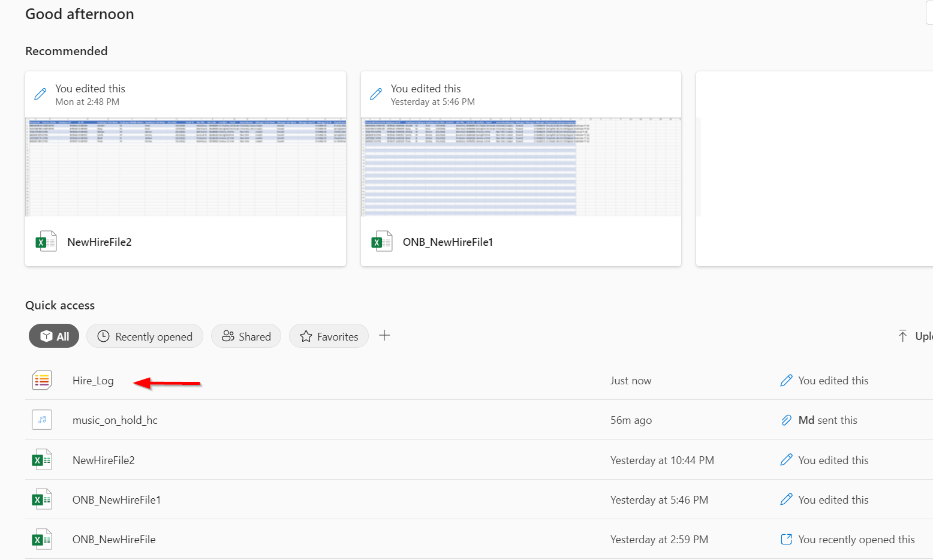Viewport: 933px width, 560px height.
Task: Show Shared files filter
Action: coord(246,336)
